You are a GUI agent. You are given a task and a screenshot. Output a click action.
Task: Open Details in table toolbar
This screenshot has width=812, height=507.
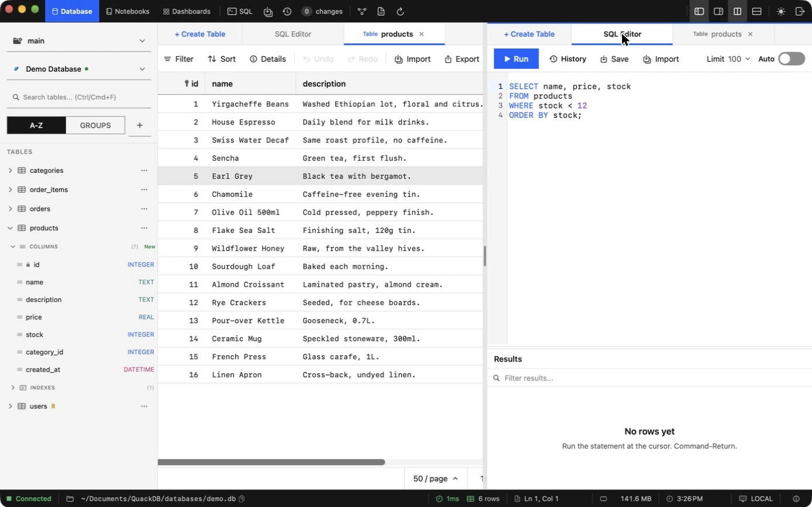click(x=268, y=59)
